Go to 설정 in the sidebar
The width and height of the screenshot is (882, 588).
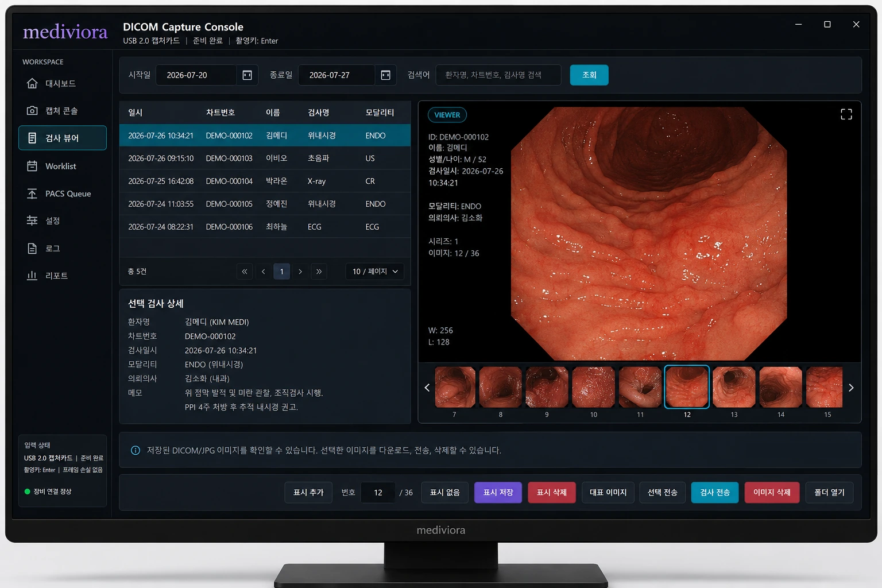(x=63, y=220)
